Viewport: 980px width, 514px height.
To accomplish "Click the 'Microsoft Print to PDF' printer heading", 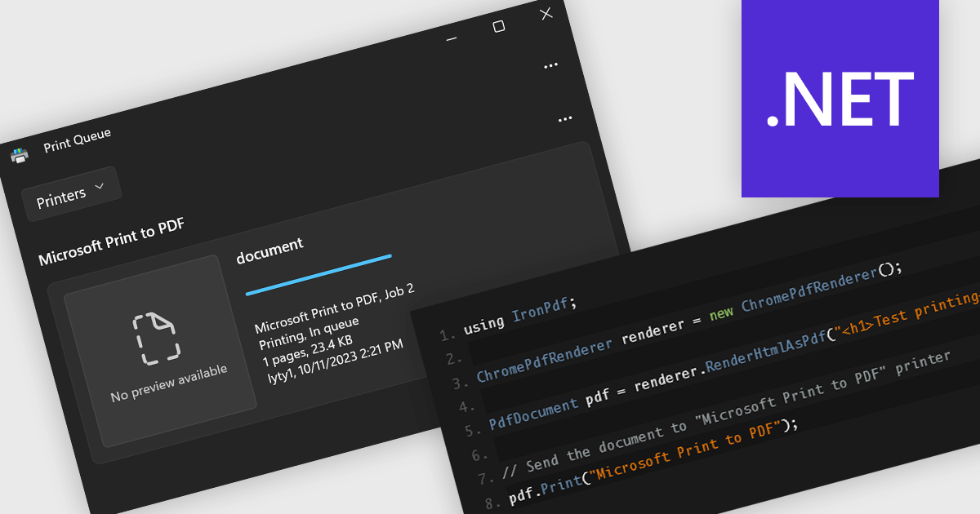I will (x=111, y=241).
